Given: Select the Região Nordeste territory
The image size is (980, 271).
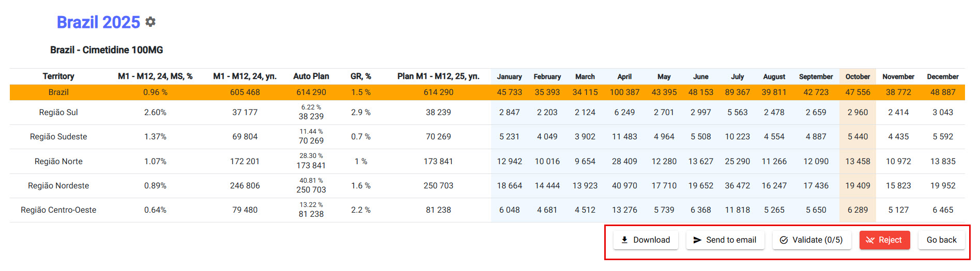Looking at the screenshot, I should pos(58,186).
